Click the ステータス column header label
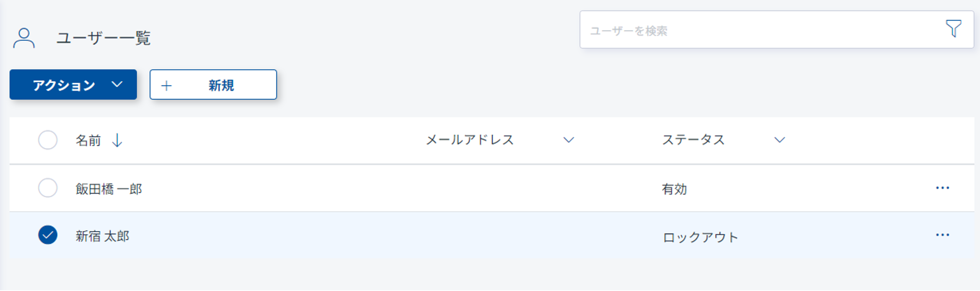Image resolution: width=980 pixels, height=291 pixels. coord(693,140)
